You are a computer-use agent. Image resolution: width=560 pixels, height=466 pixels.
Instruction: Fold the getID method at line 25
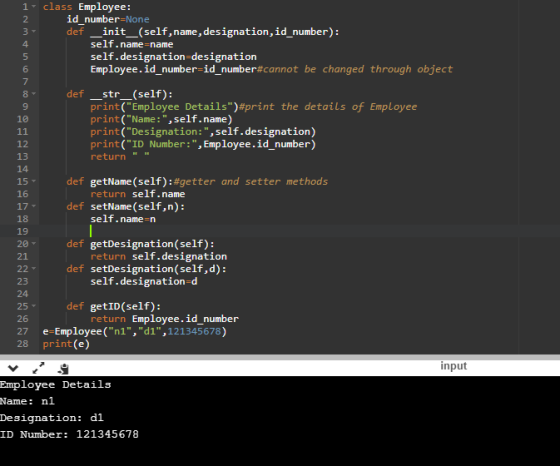(x=34, y=306)
